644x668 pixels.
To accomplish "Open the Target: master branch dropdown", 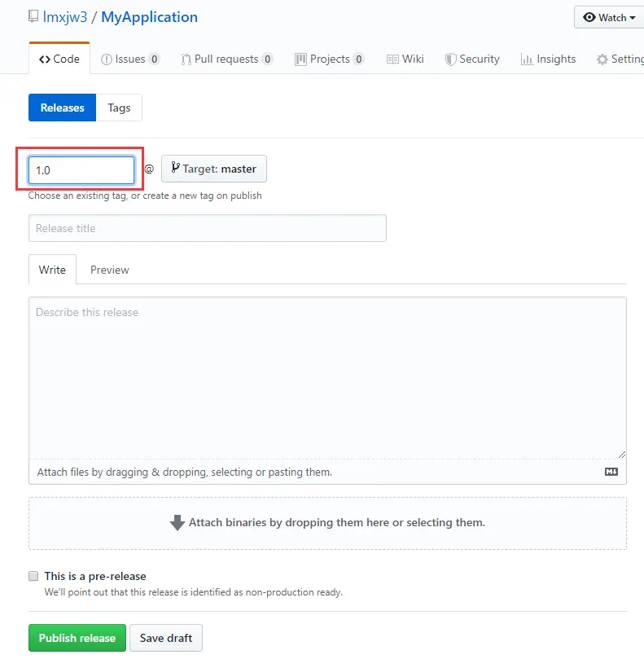I will tap(213, 169).
